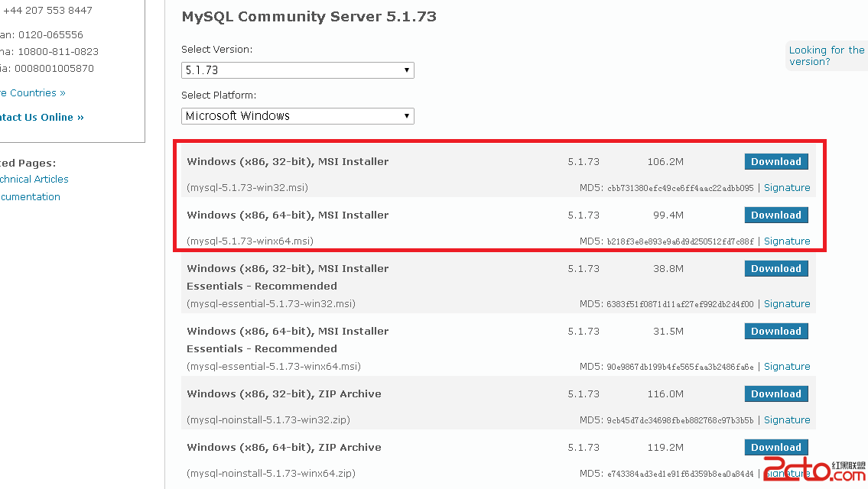
Task: Select the 'Select Version:' label
Action: [x=217, y=49]
